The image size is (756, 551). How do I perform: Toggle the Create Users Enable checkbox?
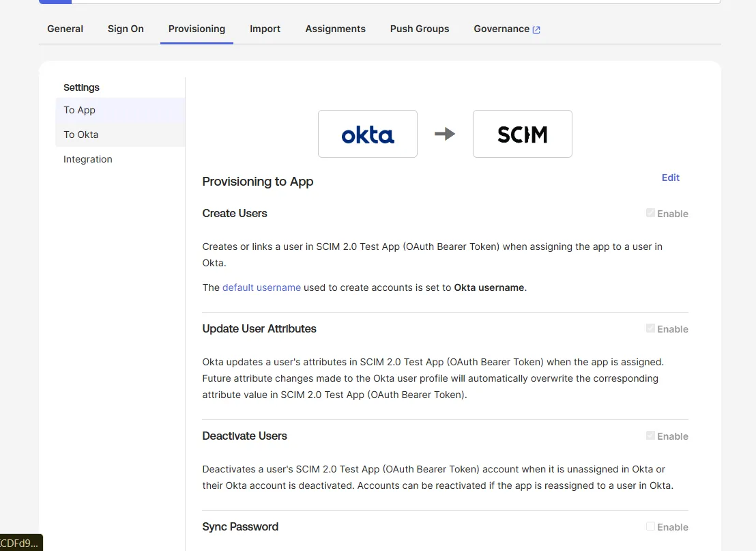tap(650, 213)
